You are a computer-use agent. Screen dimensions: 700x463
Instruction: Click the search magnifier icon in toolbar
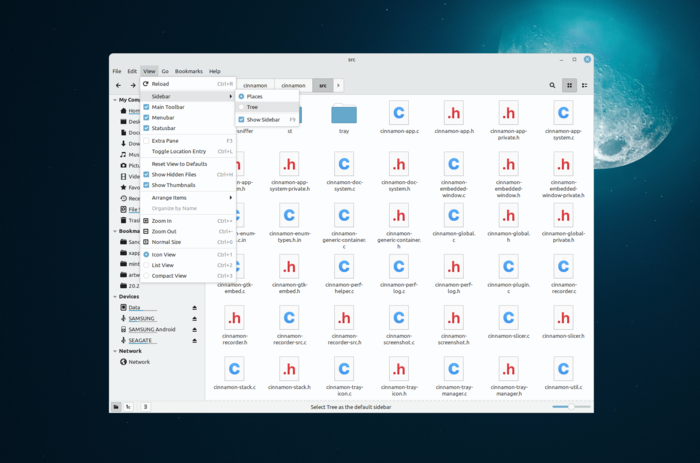[552, 86]
